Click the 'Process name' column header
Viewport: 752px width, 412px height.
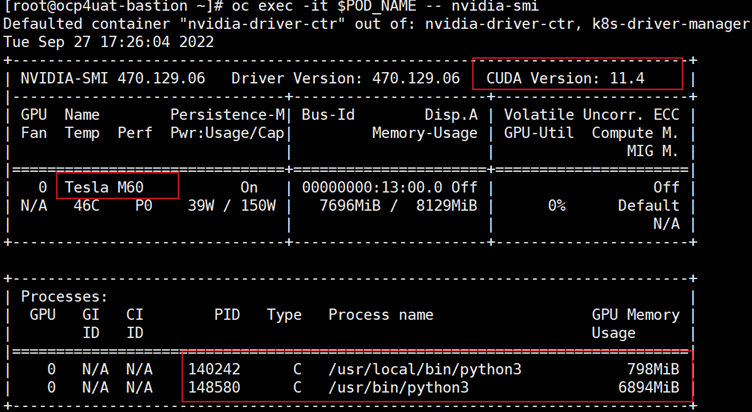click(x=381, y=315)
